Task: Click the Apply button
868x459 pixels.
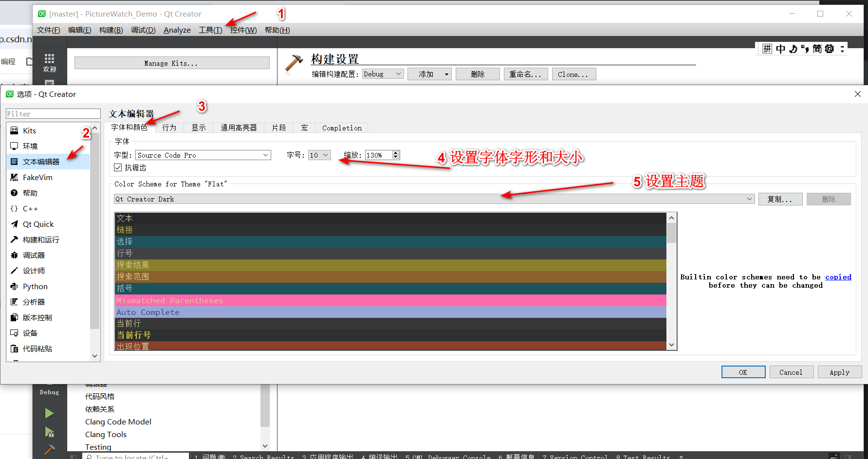Action: tap(840, 372)
